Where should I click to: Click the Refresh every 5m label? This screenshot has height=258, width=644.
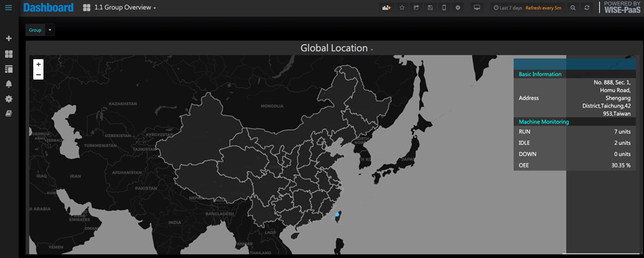[x=544, y=8]
